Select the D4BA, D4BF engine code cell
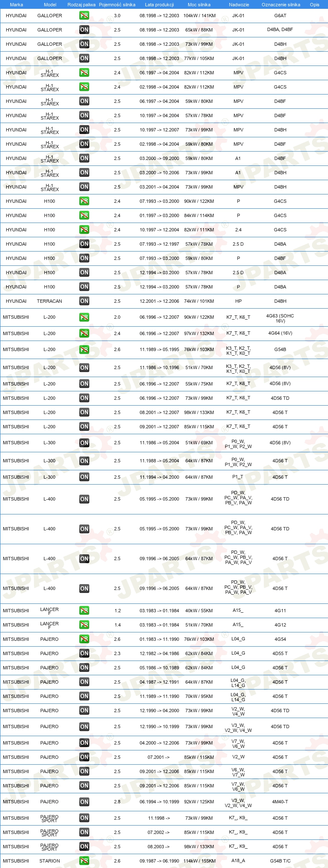Viewport: 328px width, 868px height. tap(280, 30)
